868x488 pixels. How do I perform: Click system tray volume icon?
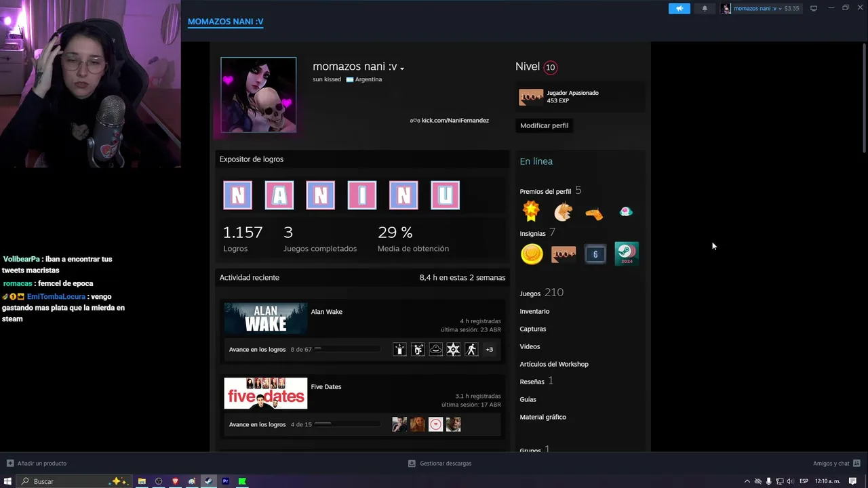(789, 481)
